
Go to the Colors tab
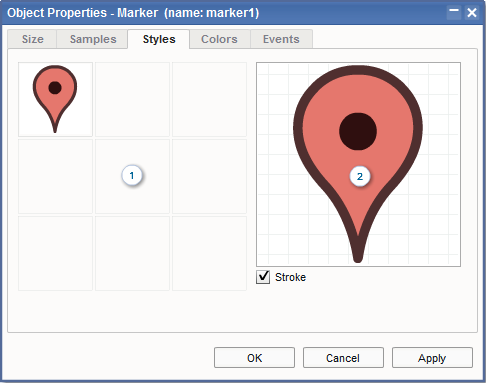pyautogui.click(x=219, y=39)
